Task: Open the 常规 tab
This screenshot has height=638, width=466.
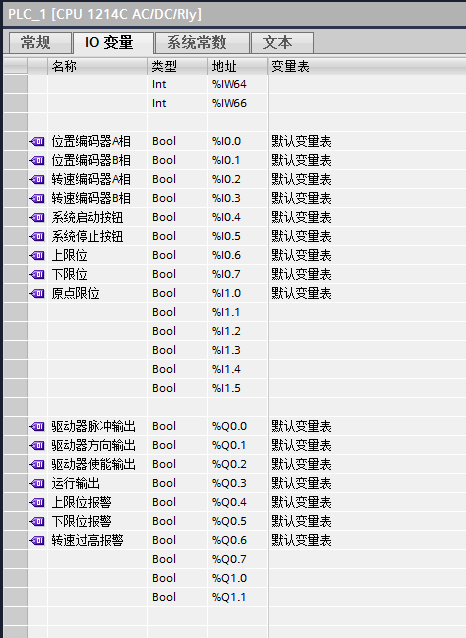Action: pyautogui.click(x=40, y=43)
